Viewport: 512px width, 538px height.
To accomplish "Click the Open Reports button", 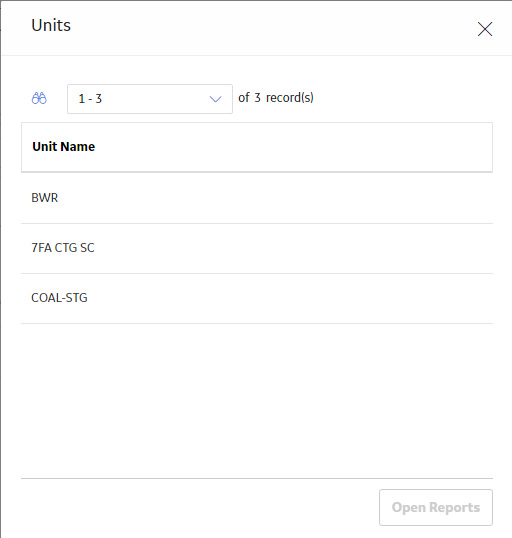I will point(436,507).
